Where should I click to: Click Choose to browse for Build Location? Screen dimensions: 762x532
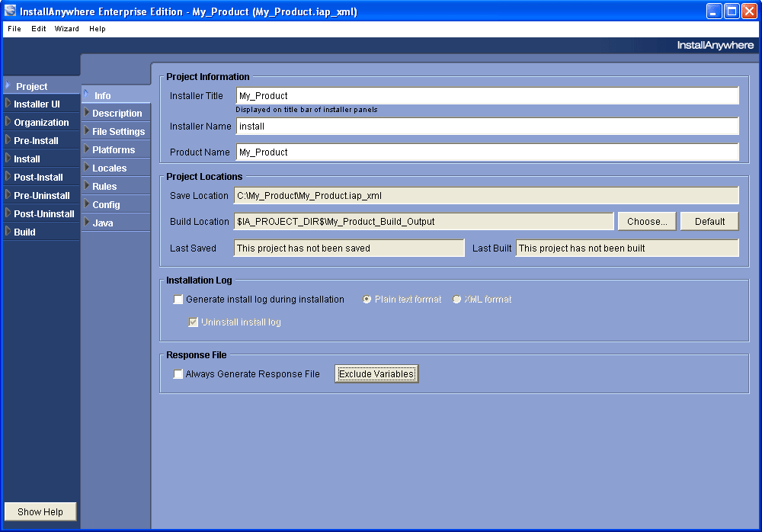[646, 221]
